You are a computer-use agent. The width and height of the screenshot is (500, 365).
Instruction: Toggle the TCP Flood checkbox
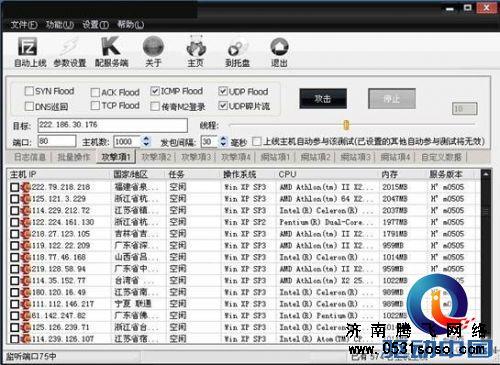click(95, 105)
